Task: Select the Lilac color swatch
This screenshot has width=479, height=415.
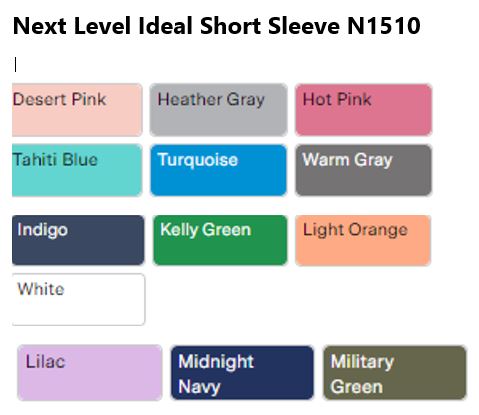Action: (x=90, y=372)
